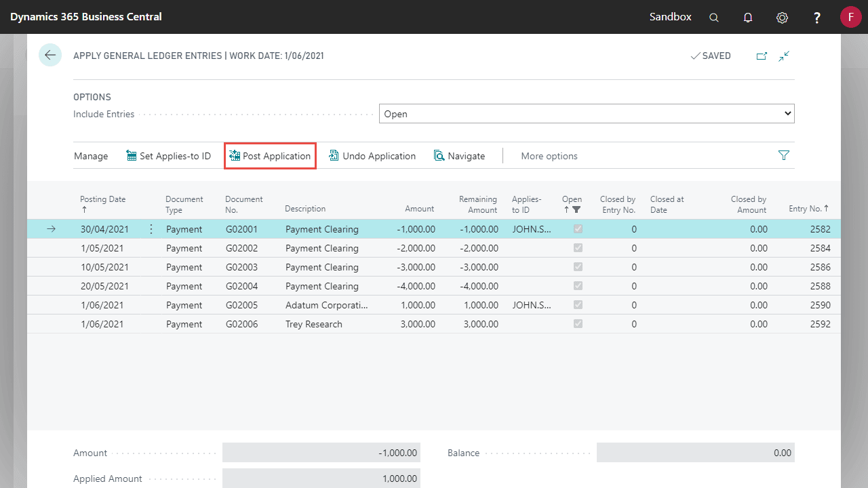Sort by Posting Date column header
Viewport: 868px width, 488px height.
103,204
